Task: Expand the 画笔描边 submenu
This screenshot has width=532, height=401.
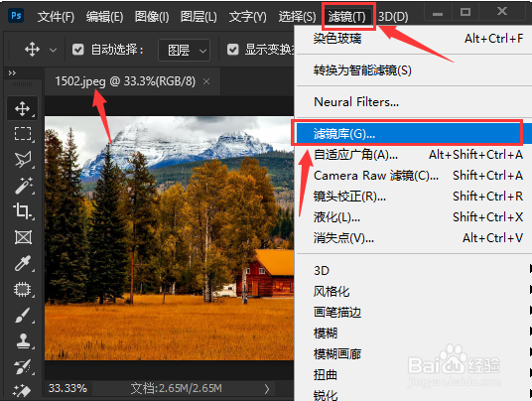Action: (x=414, y=312)
